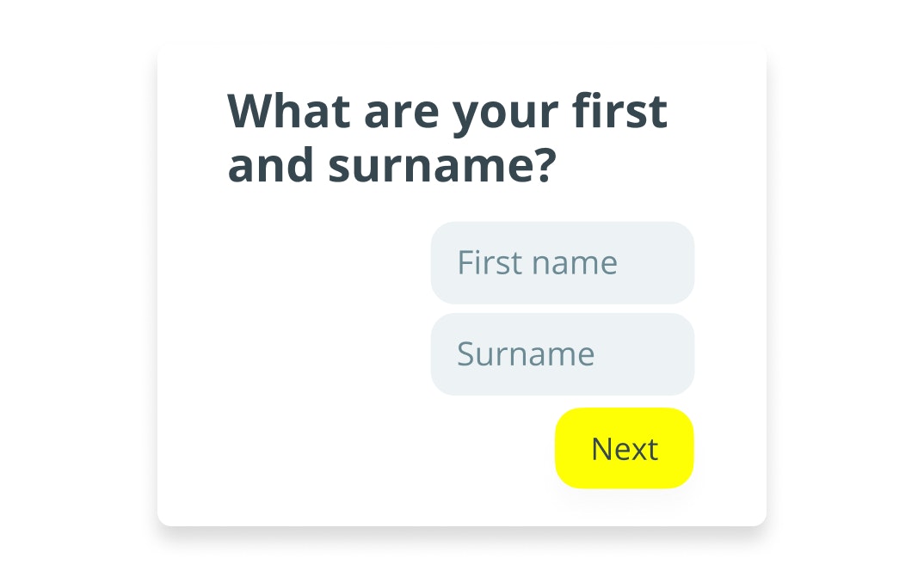The height and width of the screenshot is (583, 924).
Task: Focus the Surname text box
Action: tap(562, 354)
